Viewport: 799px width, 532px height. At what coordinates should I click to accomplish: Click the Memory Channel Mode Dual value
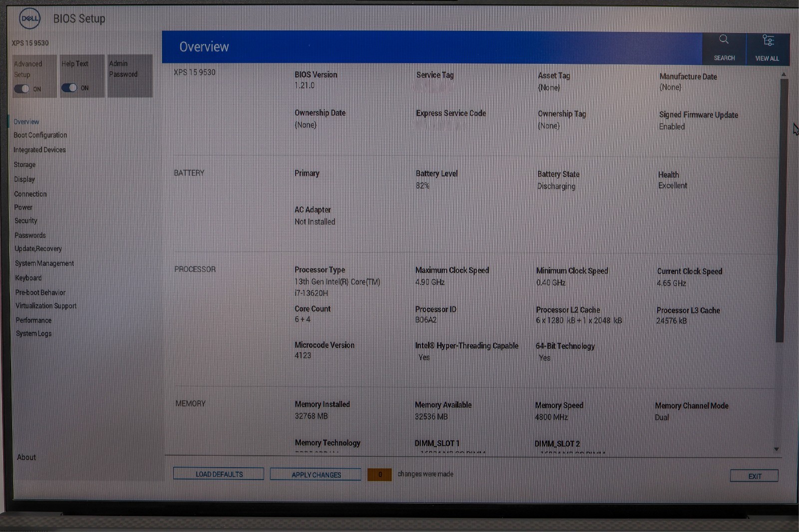click(x=662, y=418)
